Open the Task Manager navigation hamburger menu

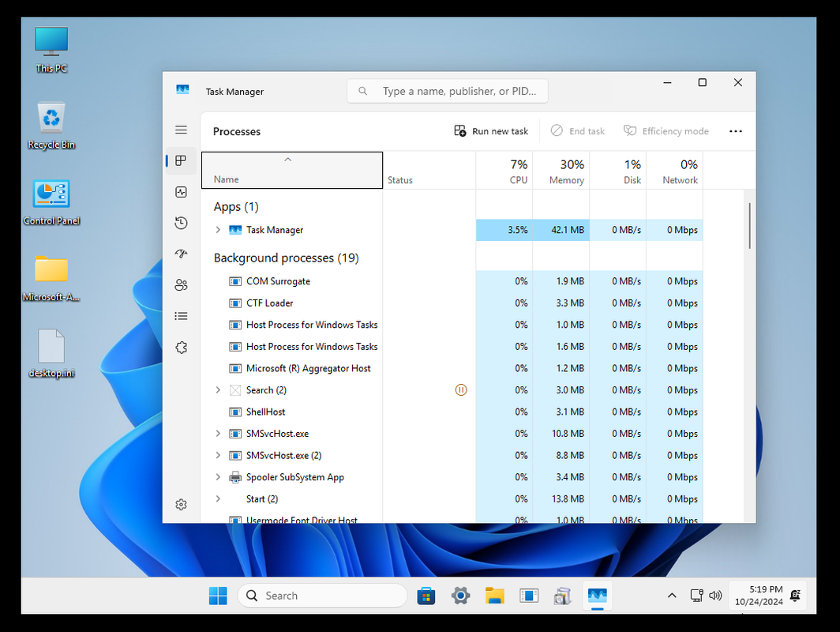pyautogui.click(x=181, y=130)
